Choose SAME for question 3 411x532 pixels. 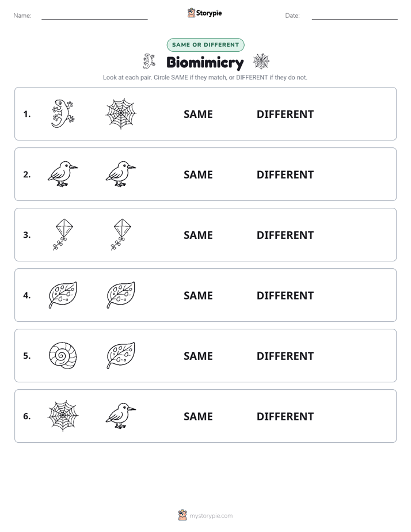click(x=198, y=235)
